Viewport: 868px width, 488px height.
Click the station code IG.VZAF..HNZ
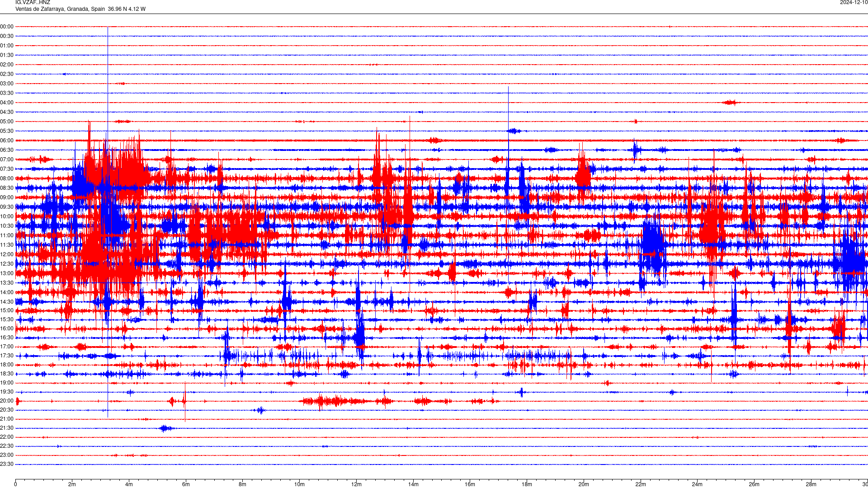click(x=33, y=3)
